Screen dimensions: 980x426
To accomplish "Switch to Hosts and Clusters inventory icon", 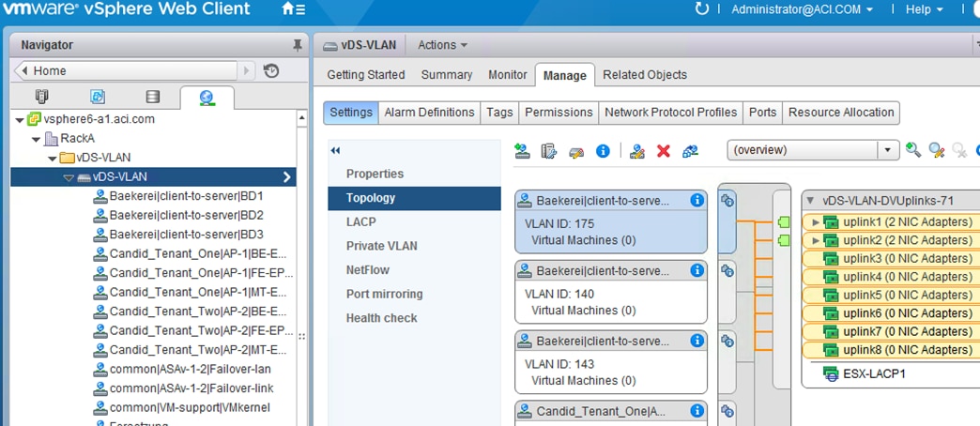I will click(x=42, y=97).
